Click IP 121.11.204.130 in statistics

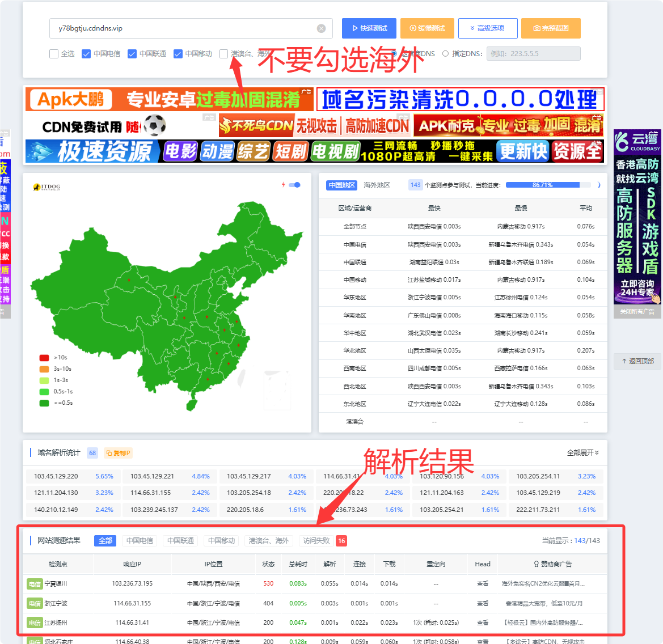(56, 493)
